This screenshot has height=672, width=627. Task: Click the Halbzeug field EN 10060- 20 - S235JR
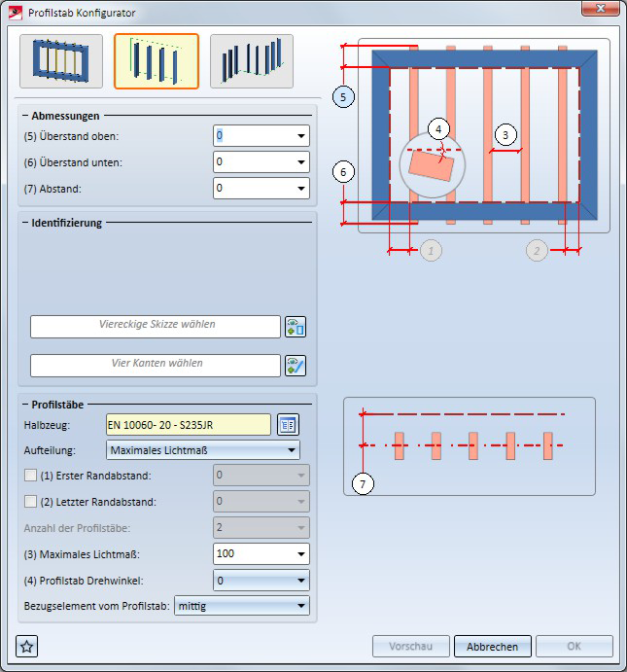tap(189, 425)
